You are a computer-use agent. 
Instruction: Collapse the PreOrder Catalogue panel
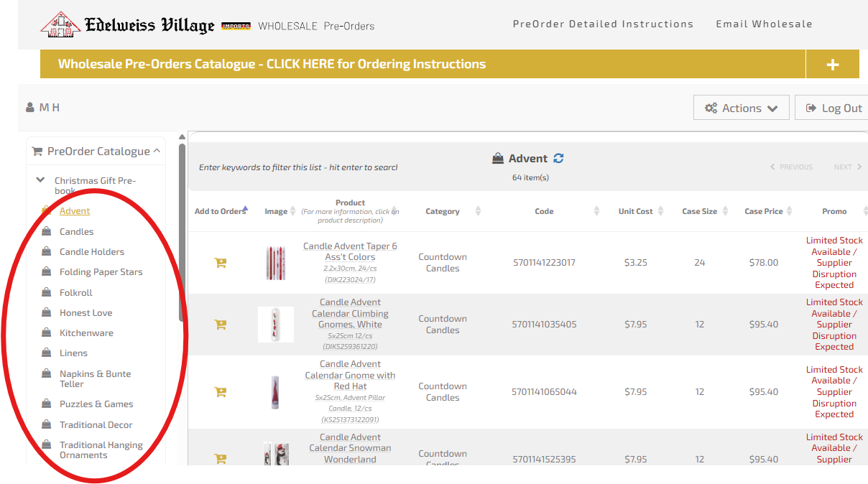[x=157, y=151]
